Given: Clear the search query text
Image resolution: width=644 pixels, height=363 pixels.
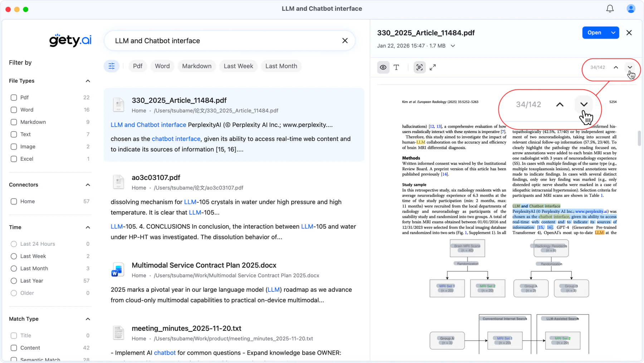Looking at the screenshot, I should pyautogui.click(x=345, y=41).
